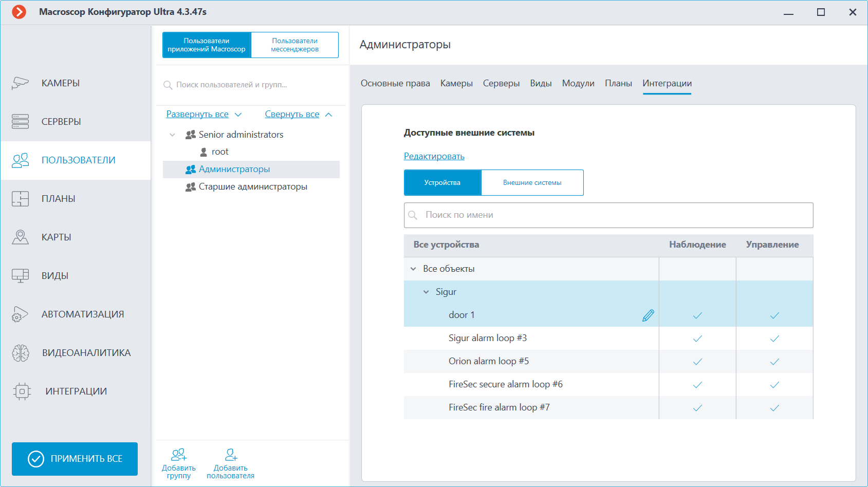Open the Видеоаналитика brain icon

pos(21,353)
